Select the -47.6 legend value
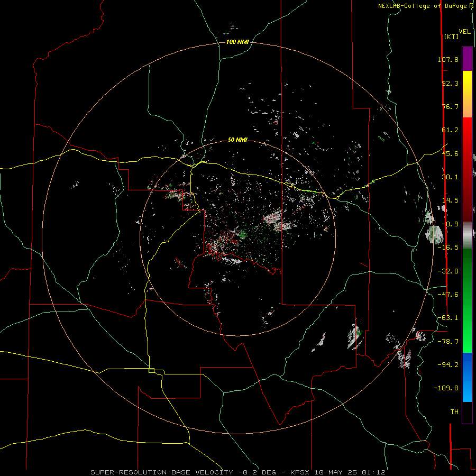This screenshot has height=476, width=476. [448, 295]
